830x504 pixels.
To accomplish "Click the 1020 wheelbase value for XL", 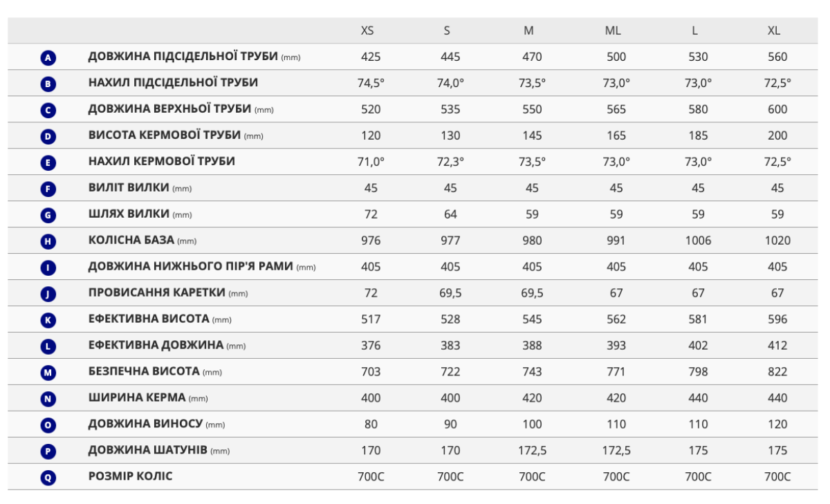I will coord(777,241).
